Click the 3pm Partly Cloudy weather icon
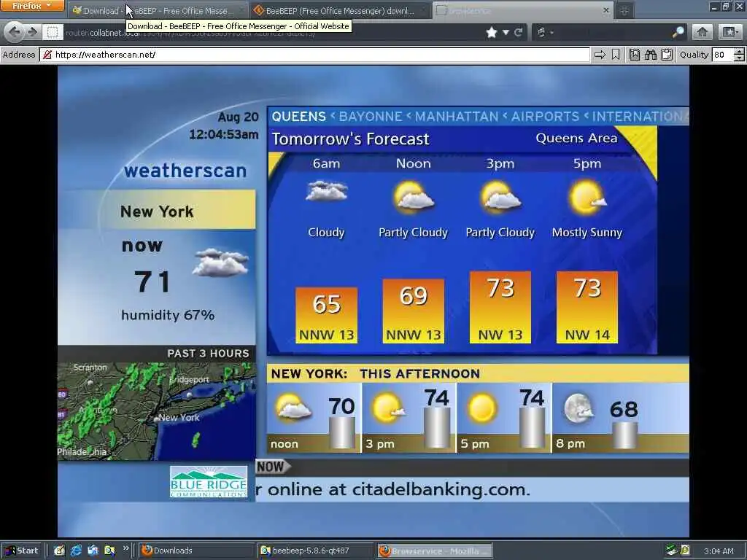This screenshot has height=560, width=747. click(500, 196)
